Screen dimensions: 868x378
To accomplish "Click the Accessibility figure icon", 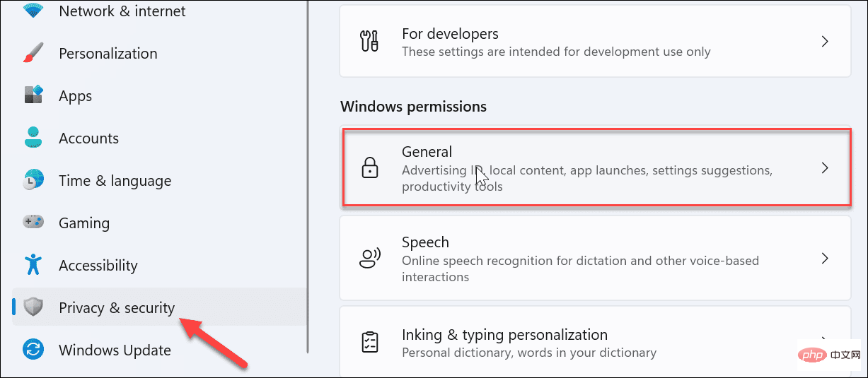I will [33, 266].
